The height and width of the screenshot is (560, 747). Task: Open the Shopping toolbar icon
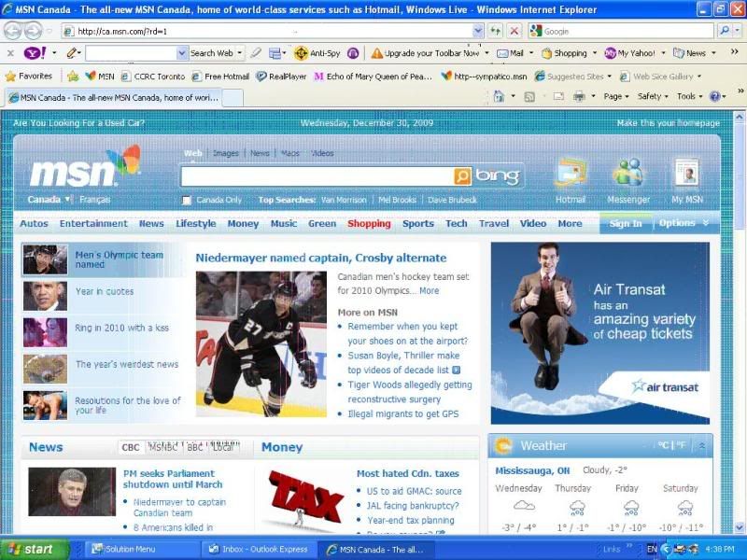click(546, 53)
